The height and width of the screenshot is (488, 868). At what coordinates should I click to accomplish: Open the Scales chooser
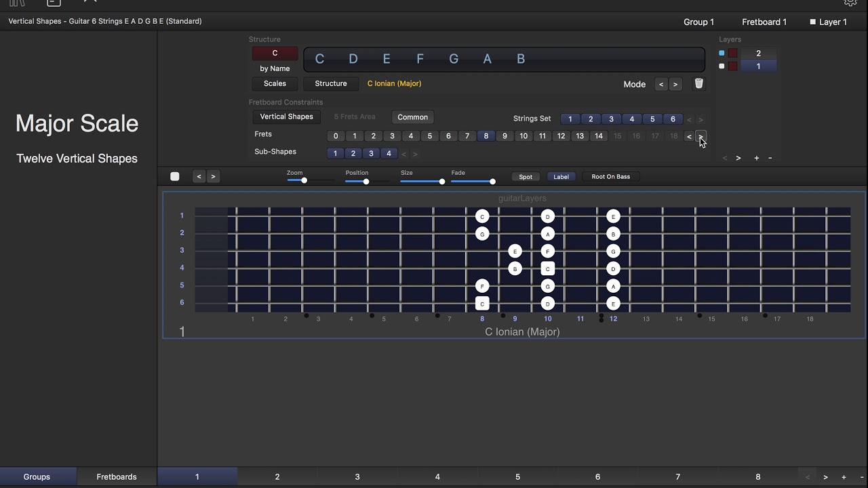coord(275,84)
